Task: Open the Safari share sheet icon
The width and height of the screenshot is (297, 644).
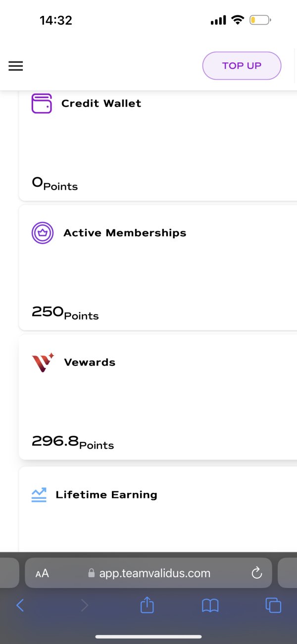Action: 147,604
